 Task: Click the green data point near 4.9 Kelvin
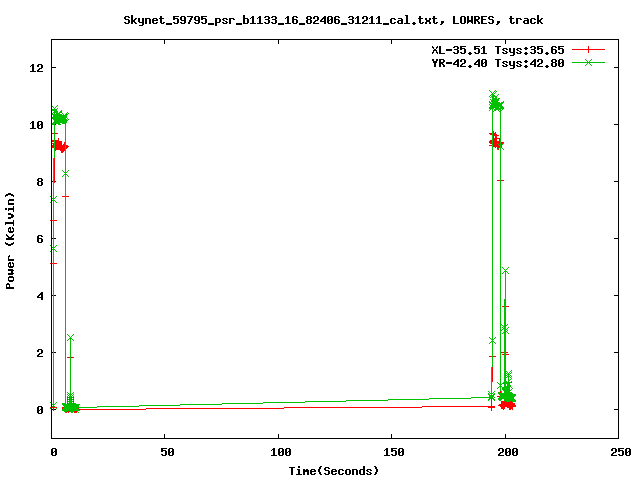[x=506, y=271]
